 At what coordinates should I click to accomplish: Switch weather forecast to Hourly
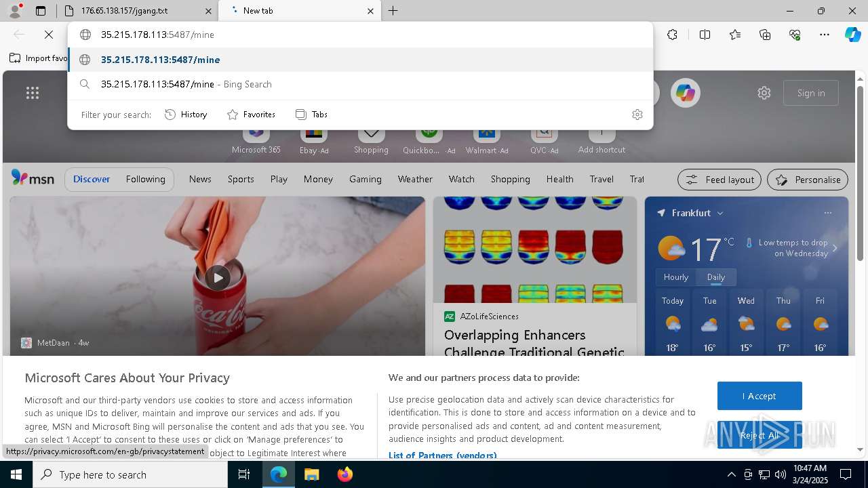point(676,277)
